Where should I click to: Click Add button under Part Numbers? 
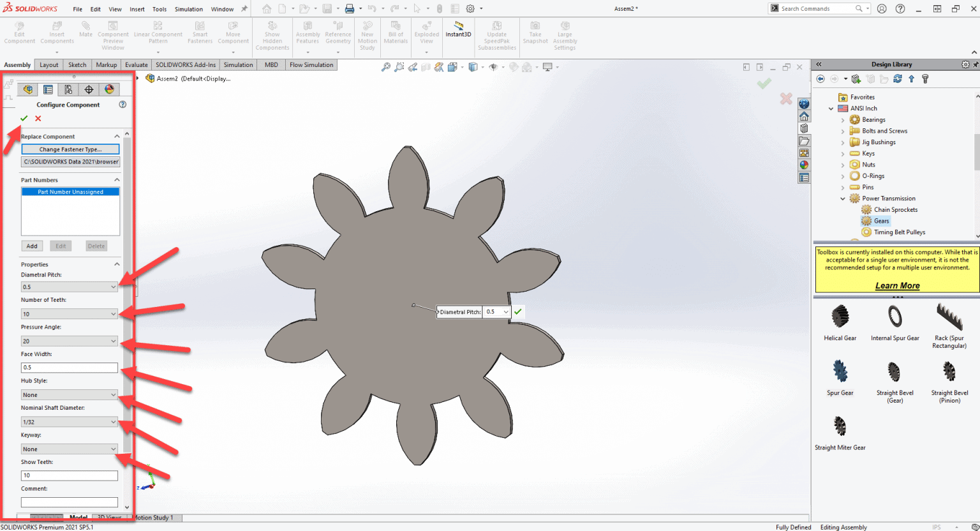click(32, 246)
